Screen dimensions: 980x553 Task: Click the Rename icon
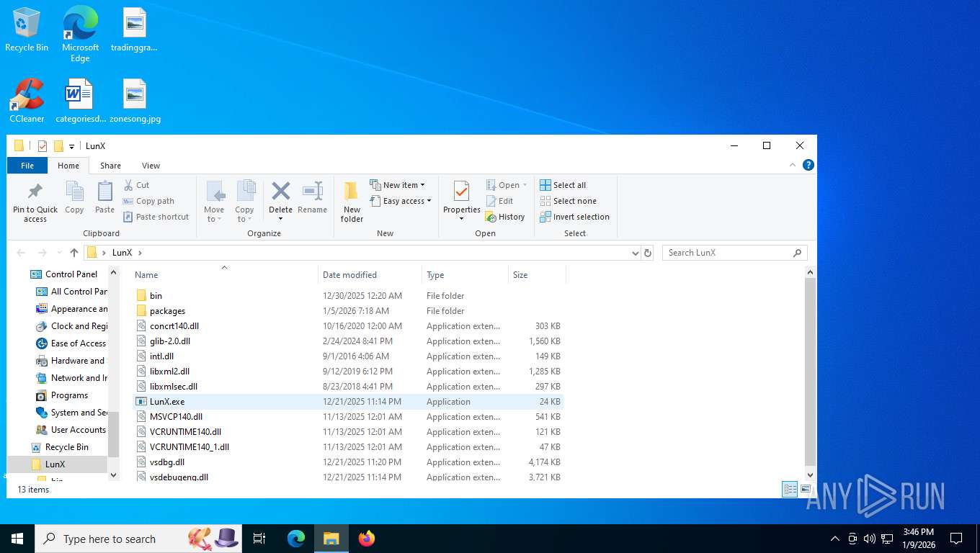click(x=312, y=191)
